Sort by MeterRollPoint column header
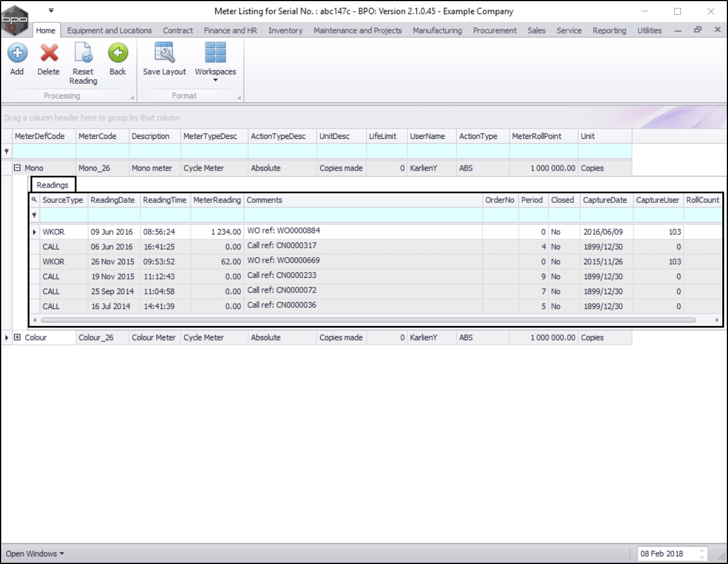Viewport: 728px width, 564px height. click(x=544, y=136)
